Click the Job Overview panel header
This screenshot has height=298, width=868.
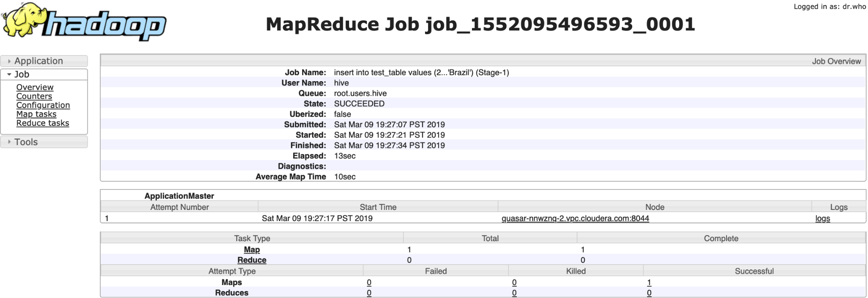pos(836,61)
